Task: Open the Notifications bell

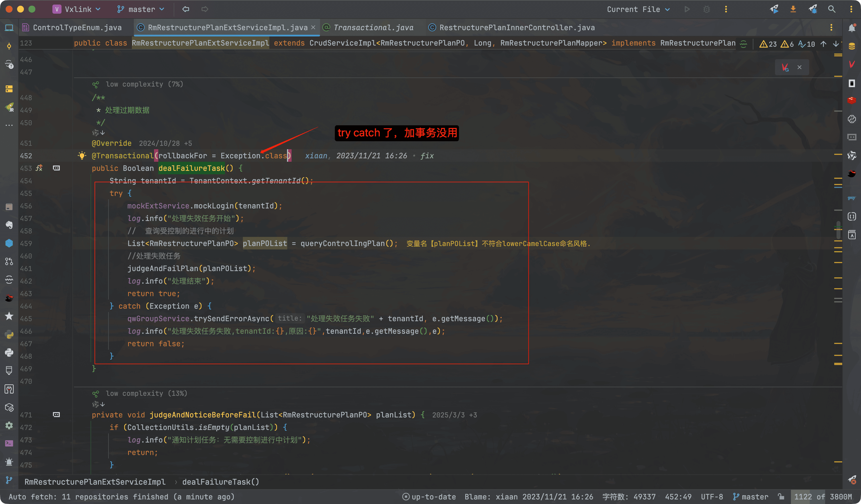Action: 852,28
